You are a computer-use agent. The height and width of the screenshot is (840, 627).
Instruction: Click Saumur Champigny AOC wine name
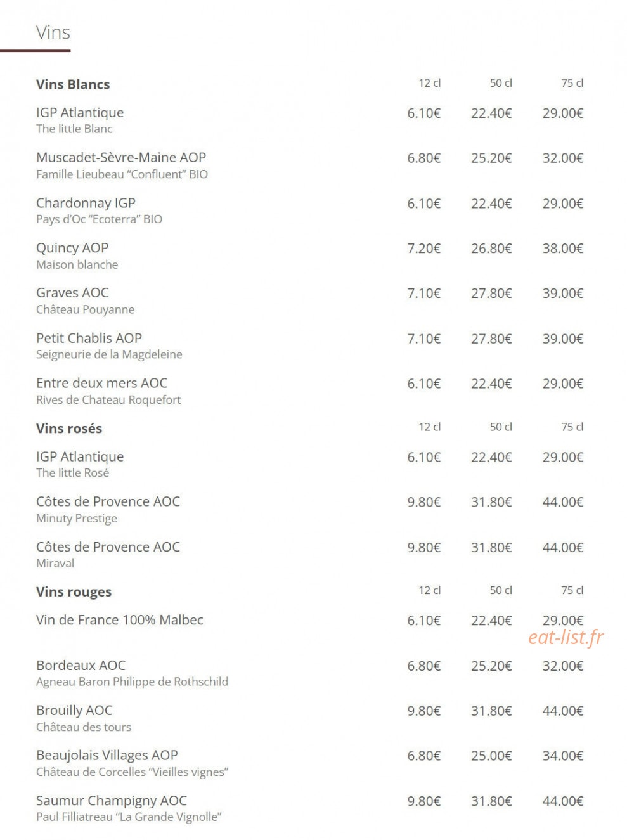[x=112, y=801]
